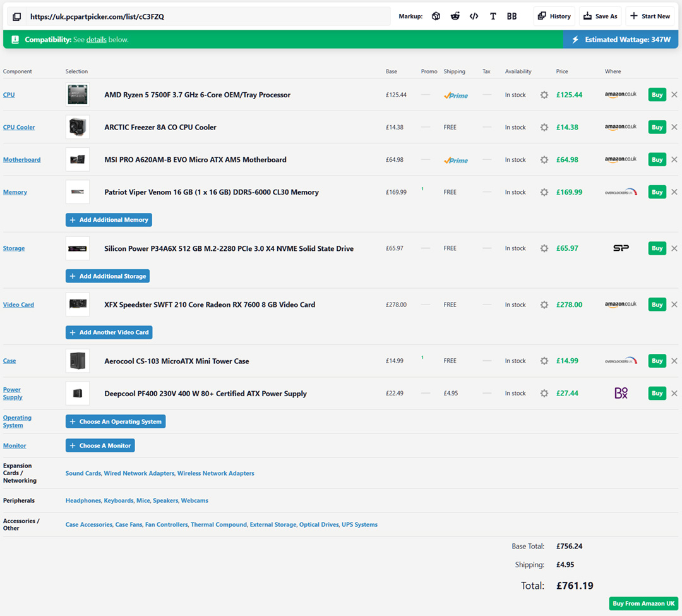Open the gear settings for Deepcool power supply
Screen dimensions: 682x616
coord(544,393)
